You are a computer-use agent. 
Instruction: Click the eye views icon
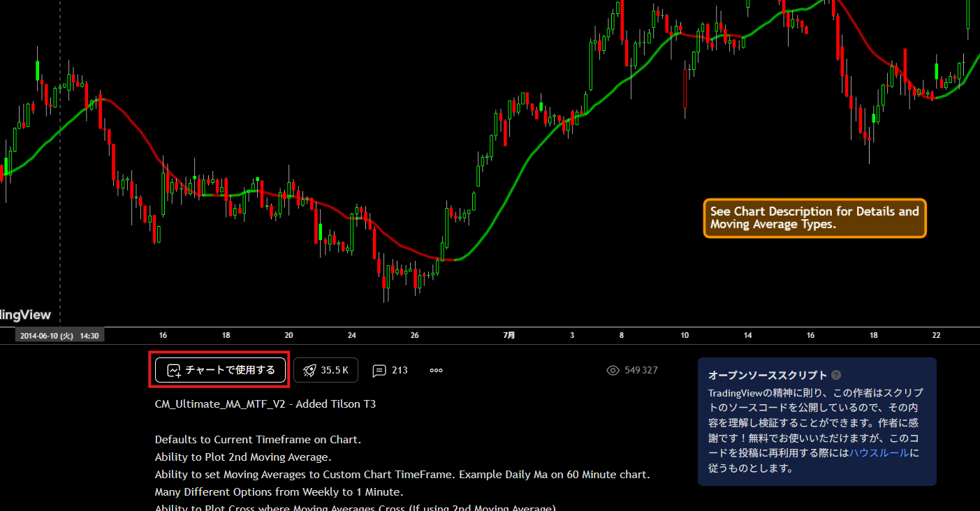613,370
